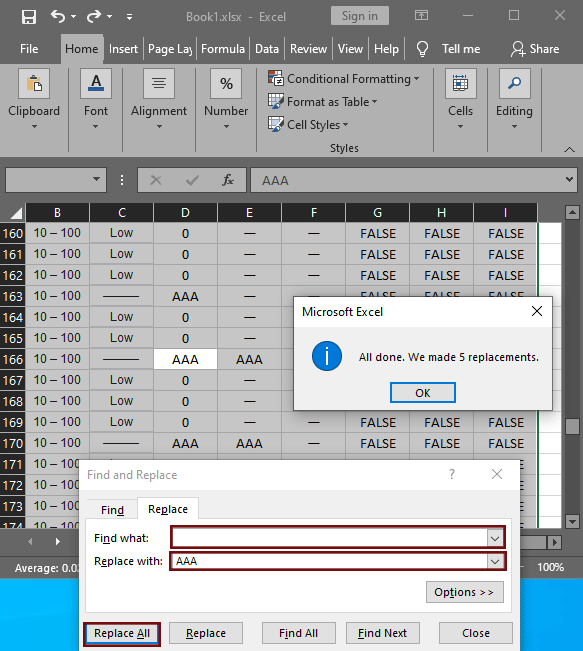Expand the Find what dropdown arrow
Image resolution: width=583 pixels, height=651 pixels.
point(495,538)
